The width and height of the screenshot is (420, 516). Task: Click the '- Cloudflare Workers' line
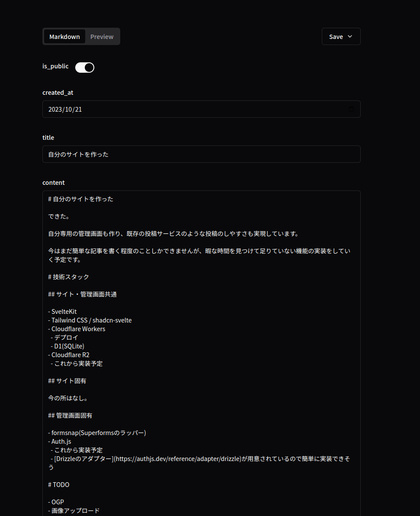[x=77, y=329]
